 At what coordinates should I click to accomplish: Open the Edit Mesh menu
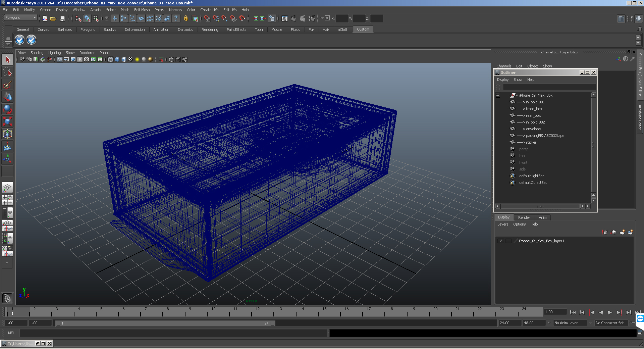(x=142, y=10)
